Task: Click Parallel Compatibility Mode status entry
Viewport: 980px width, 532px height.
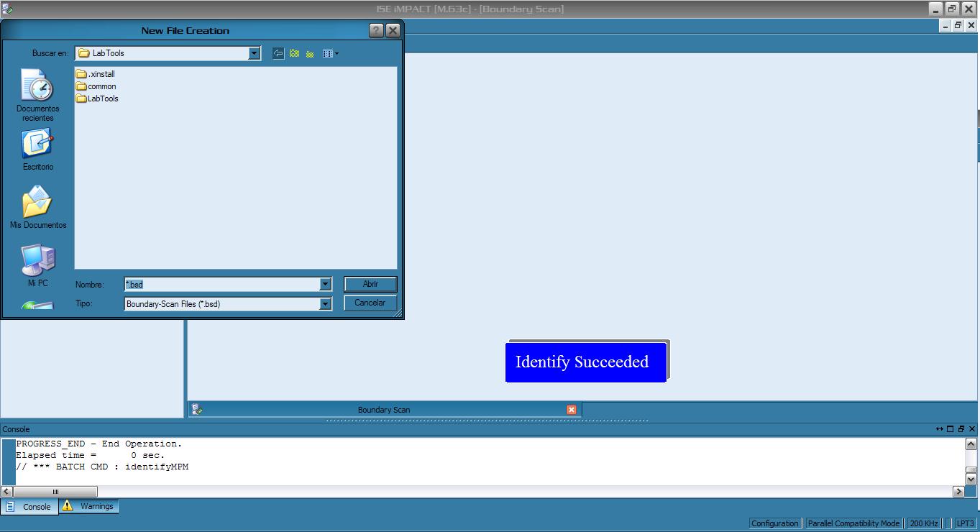Action: (x=853, y=523)
